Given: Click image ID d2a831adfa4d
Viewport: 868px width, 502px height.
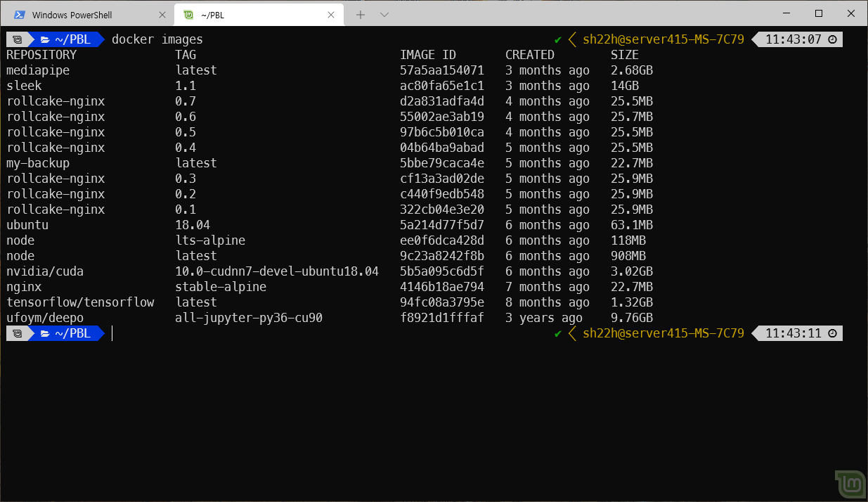Looking at the screenshot, I should (x=442, y=101).
